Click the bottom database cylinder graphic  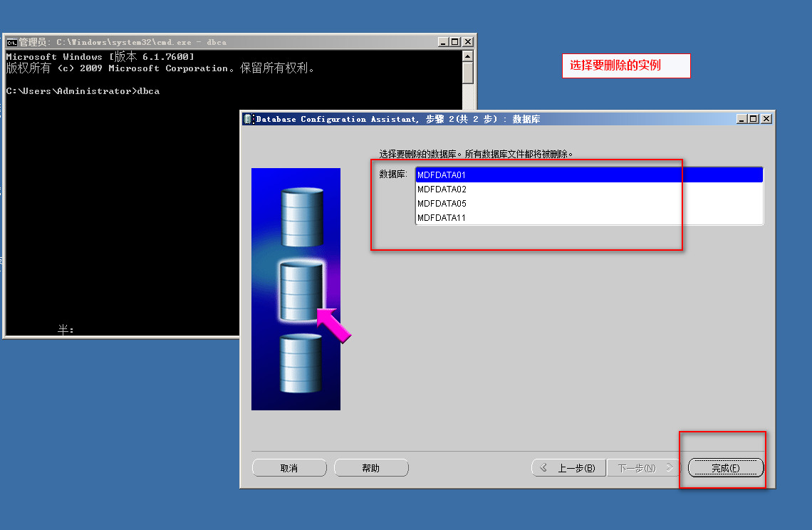click(301, 363)
